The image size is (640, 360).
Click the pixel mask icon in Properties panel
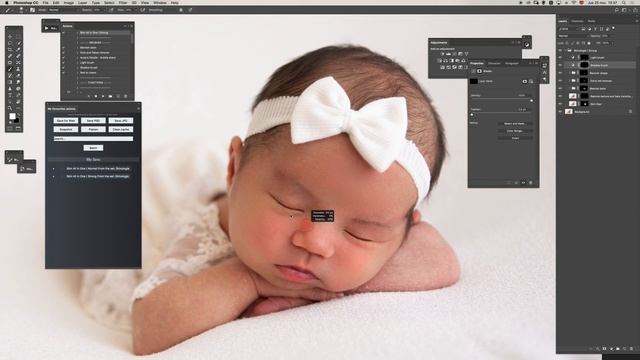(524, 81)
